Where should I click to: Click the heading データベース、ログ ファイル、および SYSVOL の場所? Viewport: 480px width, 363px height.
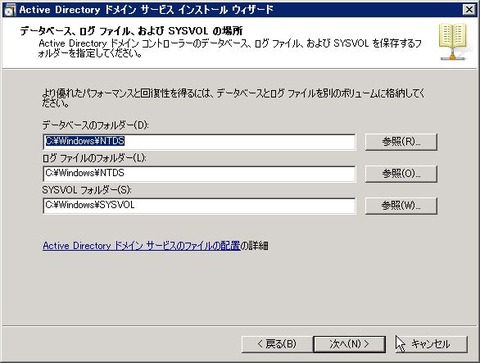pyautogui.click(x=131, y=31)
